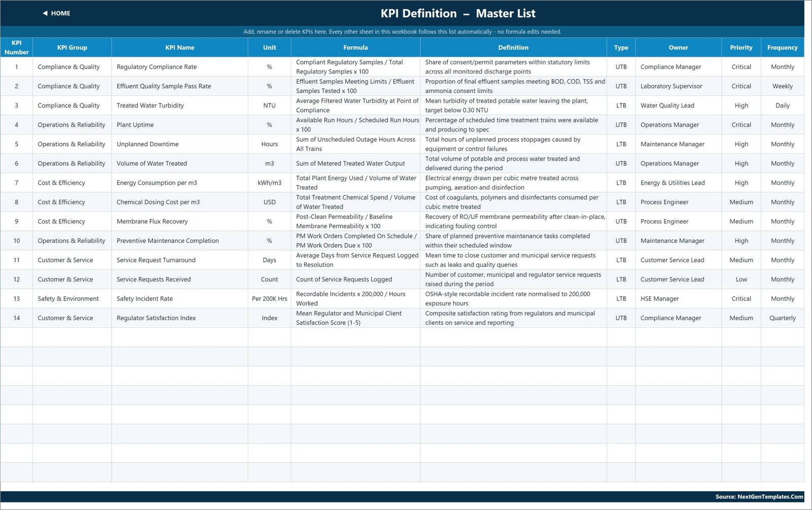Click the Index unit cell

[x=269, y=318]
